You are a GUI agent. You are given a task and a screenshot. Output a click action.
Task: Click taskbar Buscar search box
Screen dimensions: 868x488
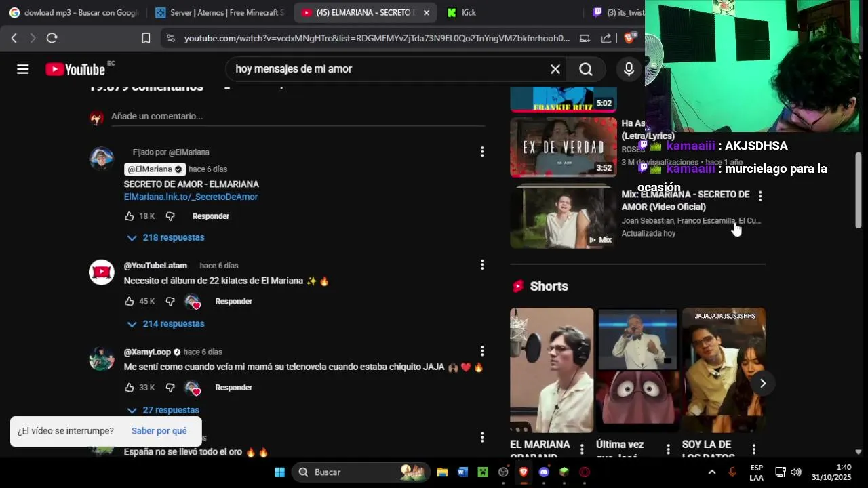click(x=361, y=472)
